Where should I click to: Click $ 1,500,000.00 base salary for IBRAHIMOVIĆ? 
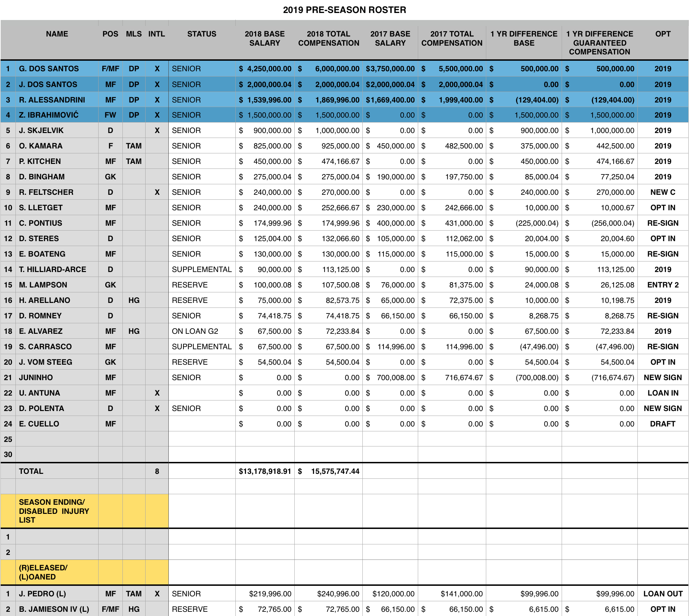(265, 115)
